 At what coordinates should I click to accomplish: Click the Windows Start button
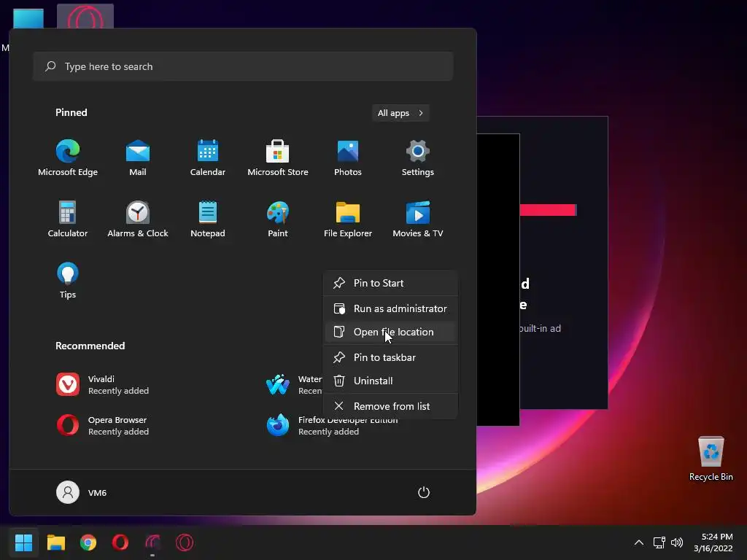(23, 542)
